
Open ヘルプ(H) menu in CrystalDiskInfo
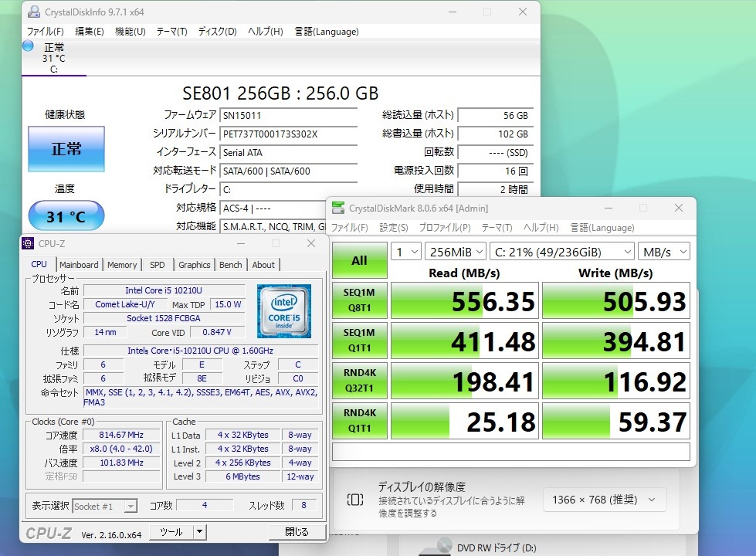tap(265, 32)
